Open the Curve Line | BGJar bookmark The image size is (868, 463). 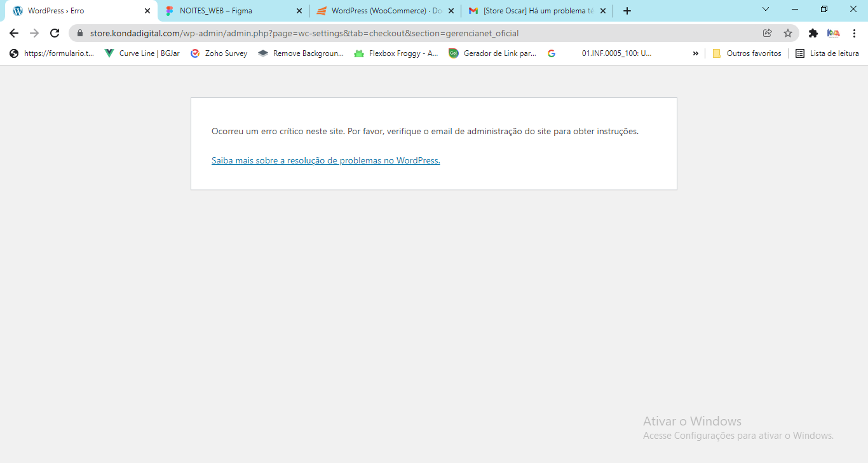click(142, 53)
